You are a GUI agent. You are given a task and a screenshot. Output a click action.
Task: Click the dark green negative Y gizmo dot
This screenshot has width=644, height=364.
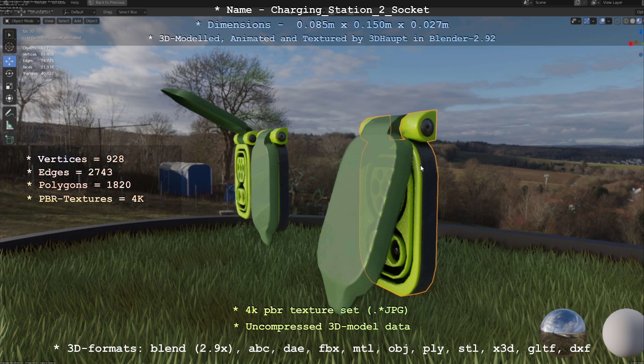point(636,42)
